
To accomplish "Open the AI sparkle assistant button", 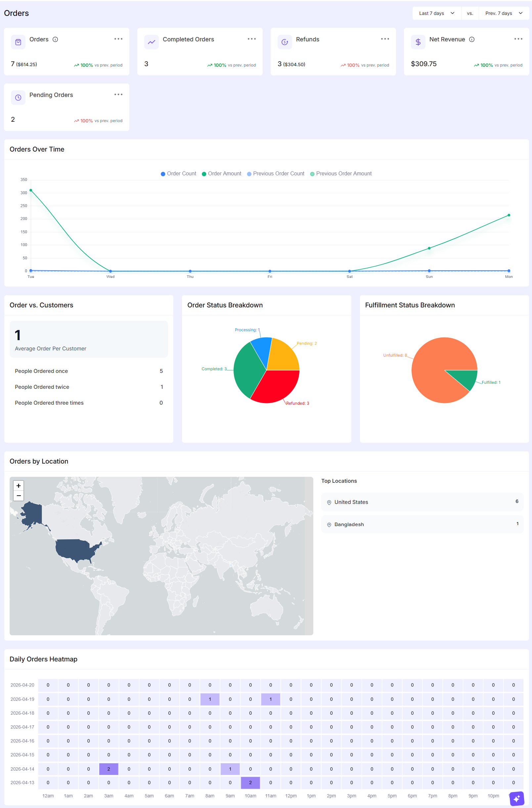I will [516, 798].
